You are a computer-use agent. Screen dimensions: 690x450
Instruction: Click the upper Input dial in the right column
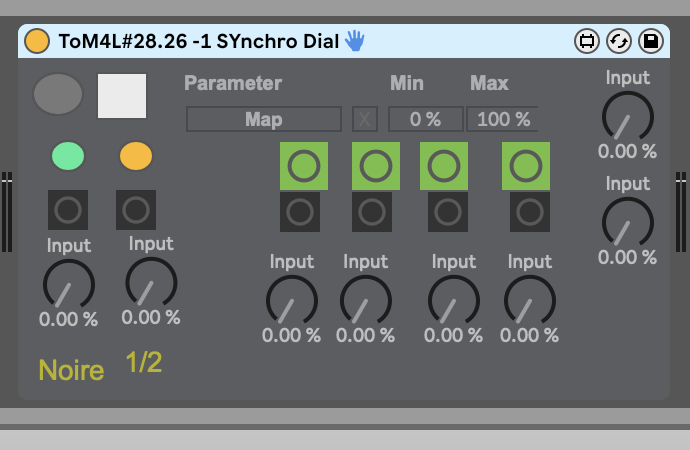(x=628, y=116)
